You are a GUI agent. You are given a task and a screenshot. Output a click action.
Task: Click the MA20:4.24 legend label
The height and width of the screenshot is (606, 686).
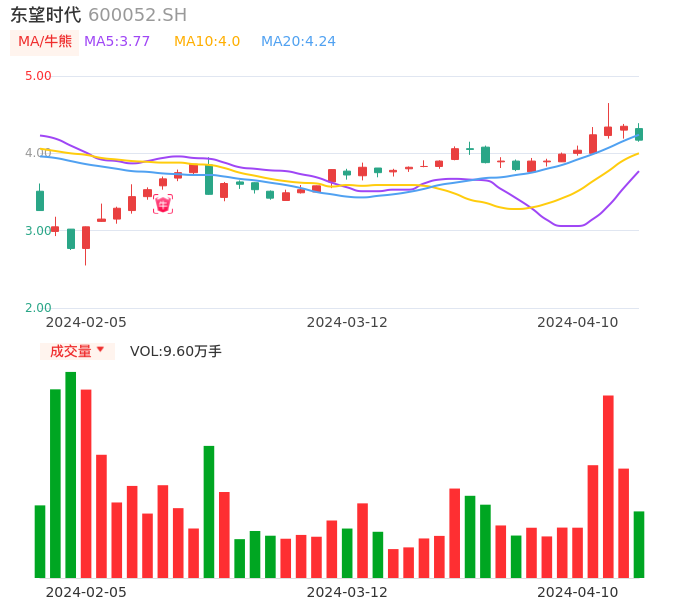click(298, 42)
